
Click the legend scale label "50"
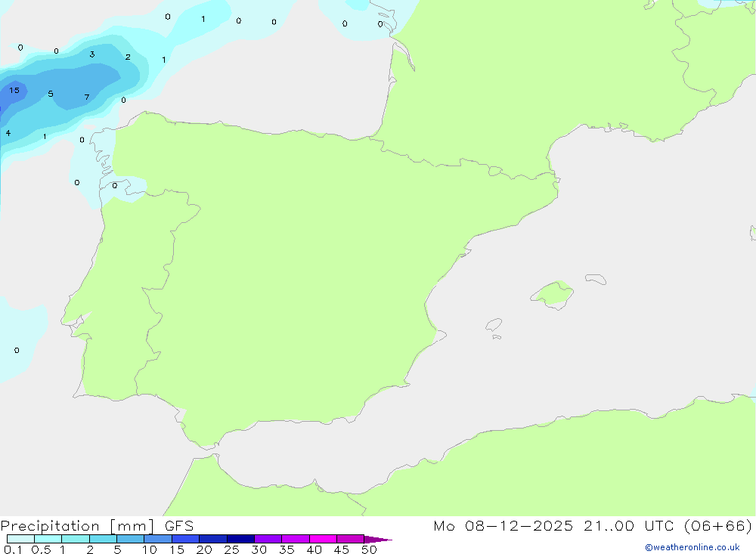click(370, 549)
